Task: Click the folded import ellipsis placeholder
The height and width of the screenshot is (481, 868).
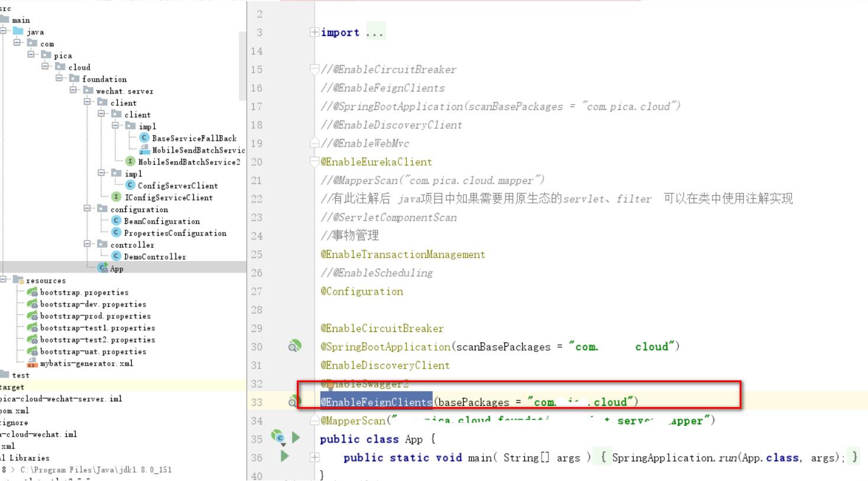Action: [375, 32]
